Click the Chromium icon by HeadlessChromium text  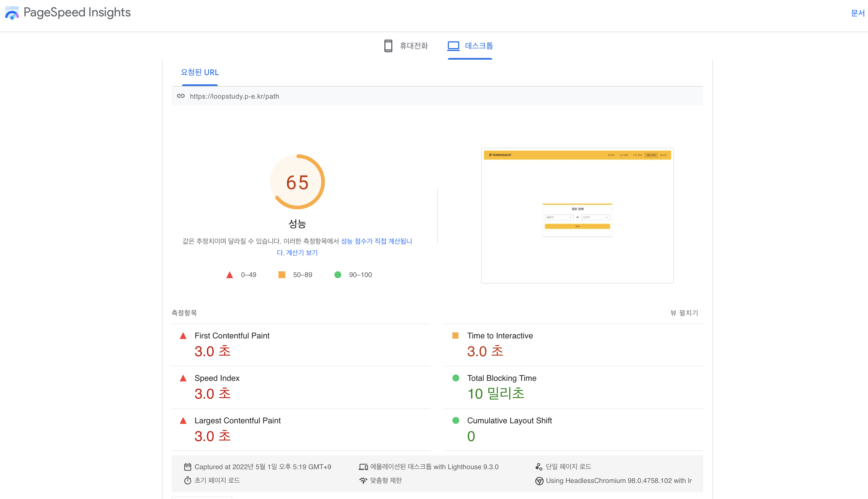(x=539, y=481)
